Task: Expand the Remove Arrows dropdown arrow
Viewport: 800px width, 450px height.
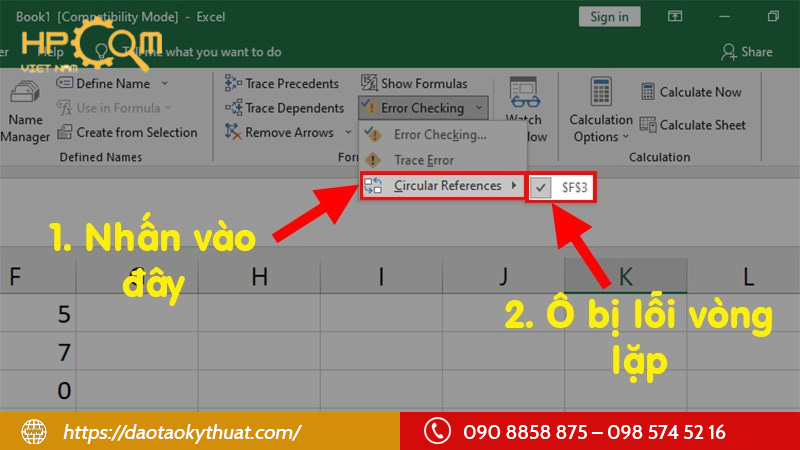Action: point(349,132)
